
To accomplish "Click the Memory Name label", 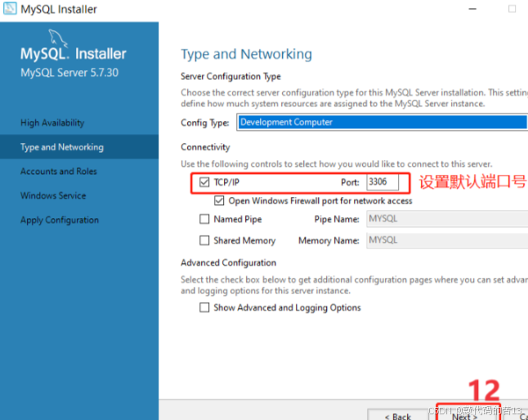I will tap(329, 240).
